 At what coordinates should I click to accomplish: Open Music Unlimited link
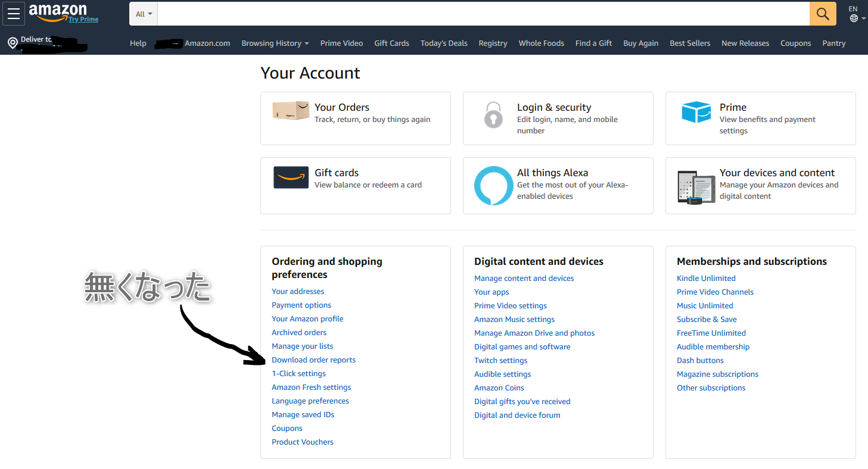click(x=705, y=306)
